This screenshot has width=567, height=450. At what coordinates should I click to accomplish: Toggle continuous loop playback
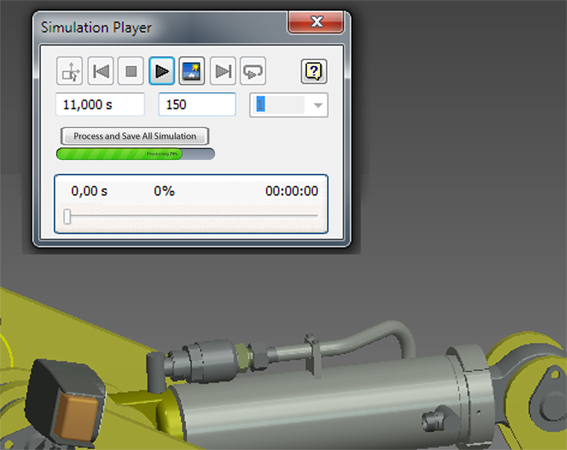click(x=253, y=71)
